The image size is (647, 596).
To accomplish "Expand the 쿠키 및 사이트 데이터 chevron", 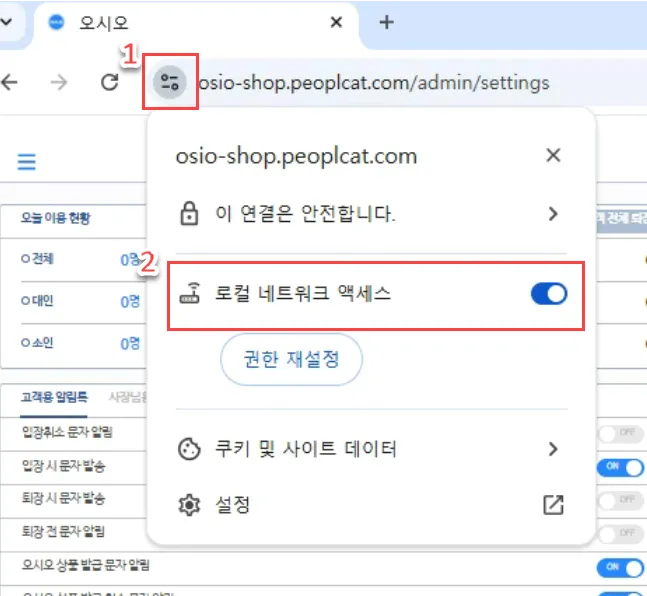I will pyautogui.click(x=553, y=450).
